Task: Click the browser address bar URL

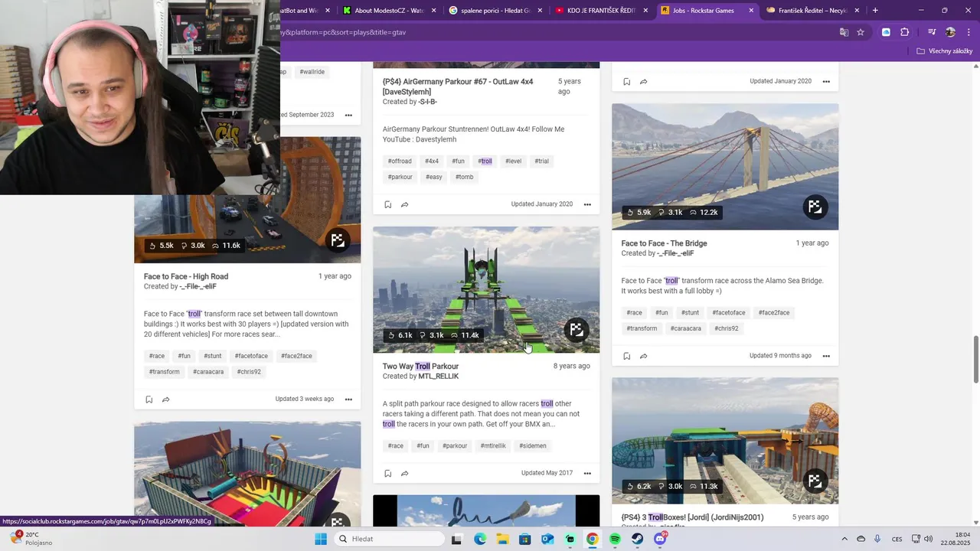Action: (x=345, y=32)
